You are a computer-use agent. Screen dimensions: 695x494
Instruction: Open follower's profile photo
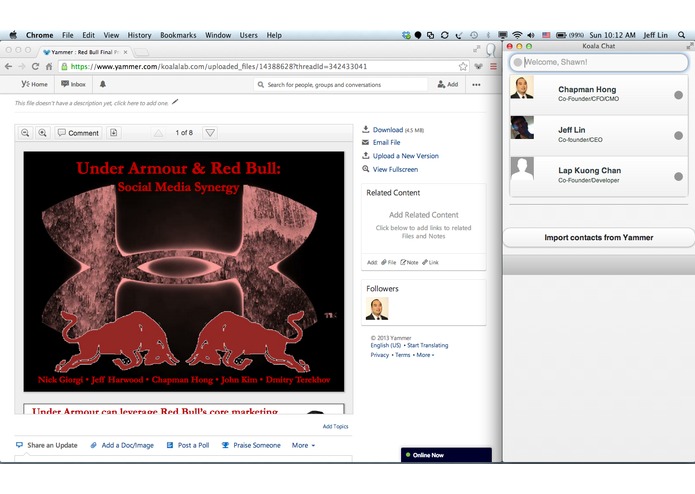tap(377, 308)
